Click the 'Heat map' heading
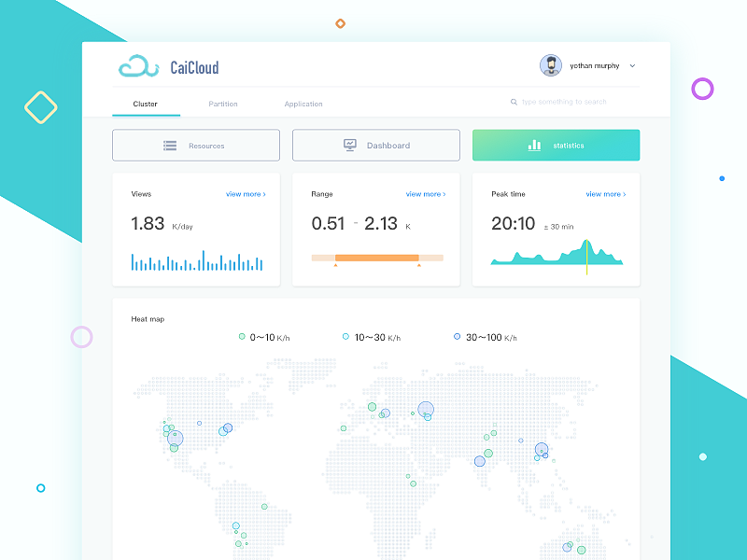 coord(148,319)
